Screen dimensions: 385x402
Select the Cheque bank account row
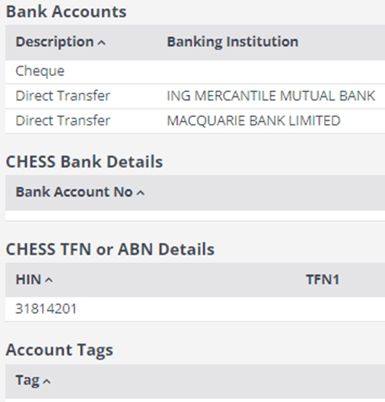[195, 71]
